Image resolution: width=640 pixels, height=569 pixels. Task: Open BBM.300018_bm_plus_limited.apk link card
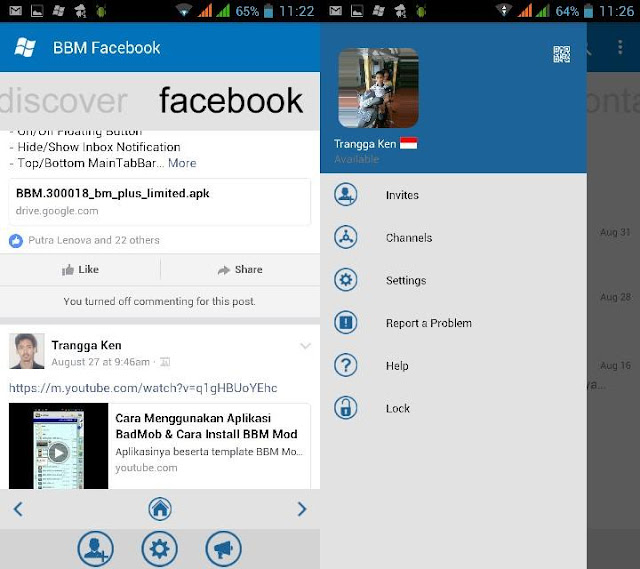pyautogui.click(x=160, y=202)
